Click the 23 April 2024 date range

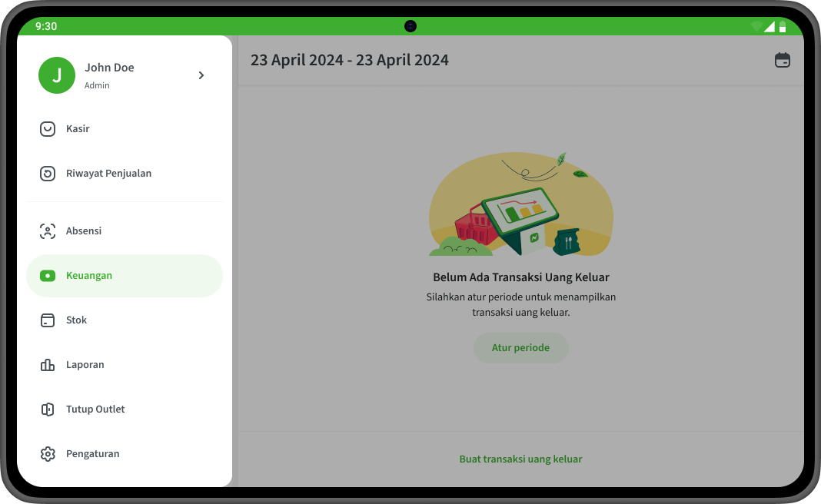tap(349, 60)
